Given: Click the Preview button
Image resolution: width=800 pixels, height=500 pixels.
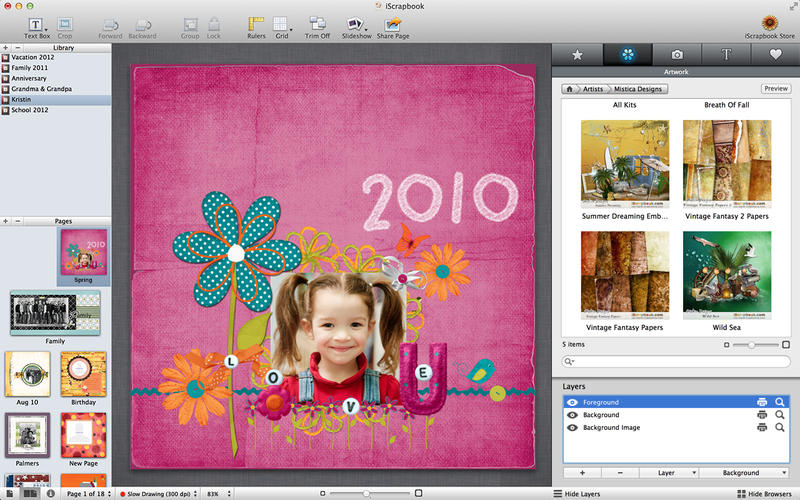Looking at the screenshot, I should [775, 89].
